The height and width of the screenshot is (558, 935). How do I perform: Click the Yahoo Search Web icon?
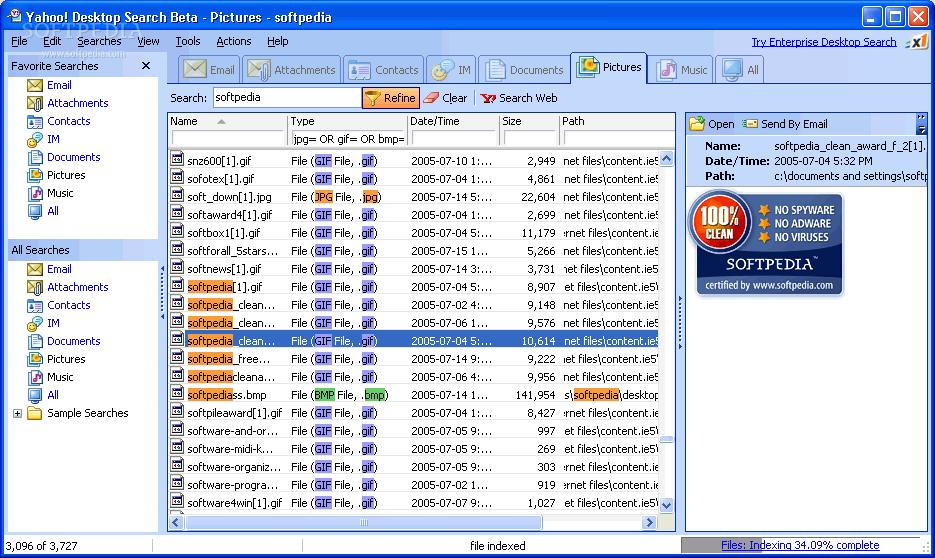click(488, 98)
